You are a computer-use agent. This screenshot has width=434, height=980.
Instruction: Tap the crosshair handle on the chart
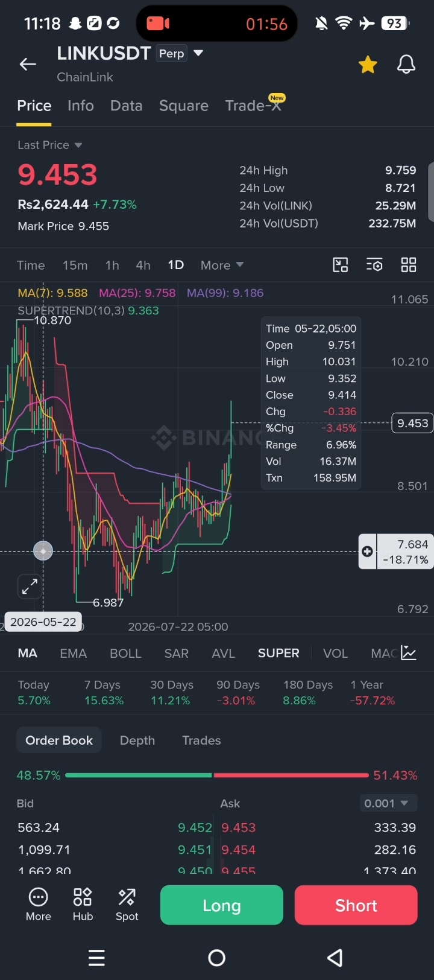tap(43, 551)
